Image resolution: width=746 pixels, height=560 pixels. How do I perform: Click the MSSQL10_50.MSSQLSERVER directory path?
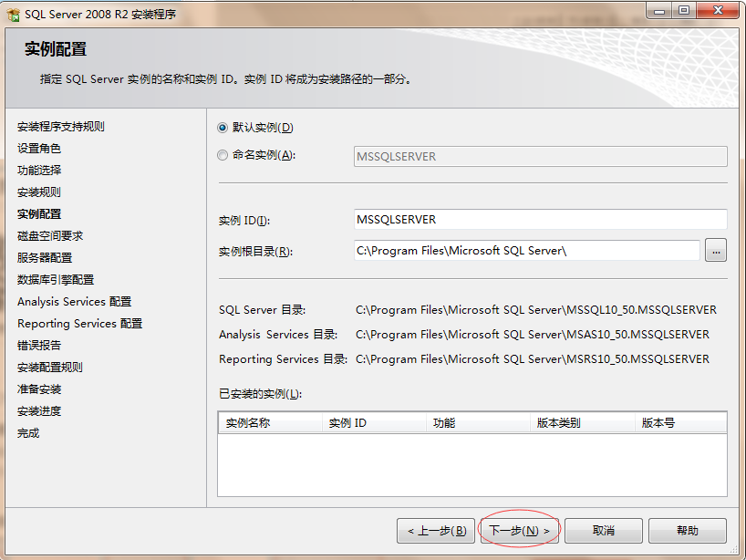[x=536, y=310]
